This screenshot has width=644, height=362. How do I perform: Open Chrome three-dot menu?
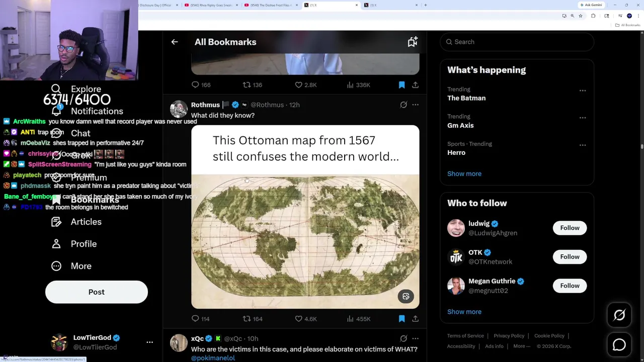click(638, 16)
